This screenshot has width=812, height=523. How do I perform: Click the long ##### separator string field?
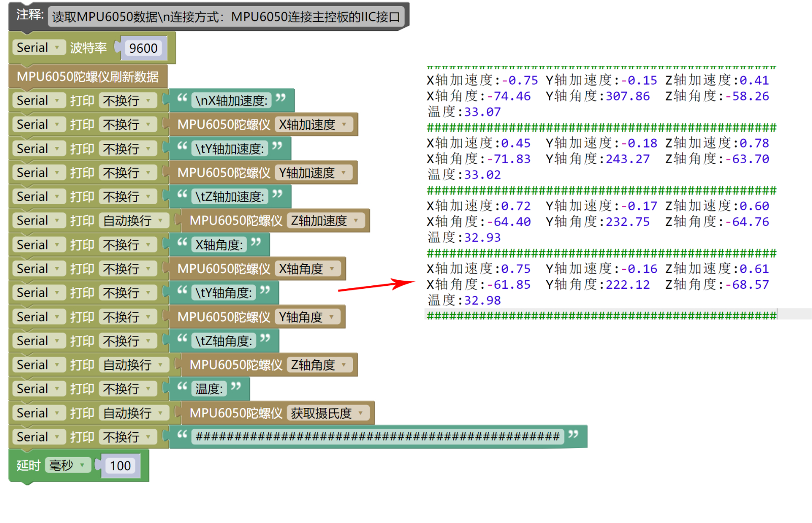(x=377, y=437)
